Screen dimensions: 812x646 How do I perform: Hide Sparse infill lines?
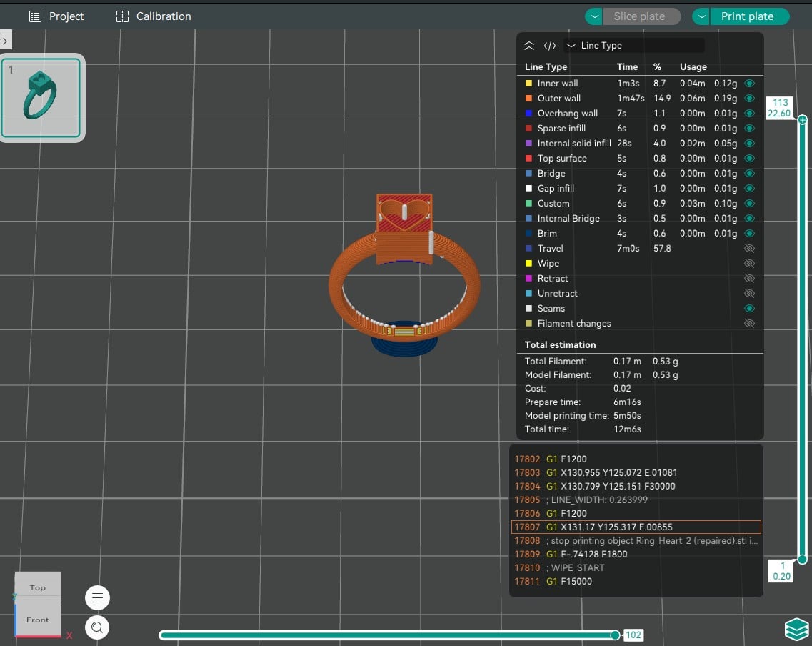pyautogui.click(x=749, y=129)
